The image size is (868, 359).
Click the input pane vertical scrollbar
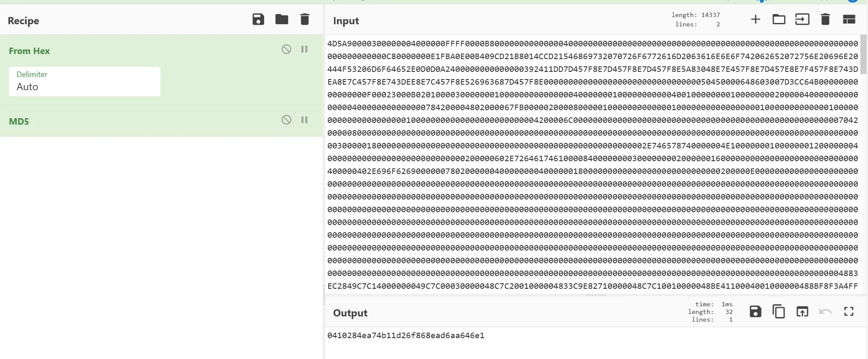pyautogui.click(x=863, y=54)
